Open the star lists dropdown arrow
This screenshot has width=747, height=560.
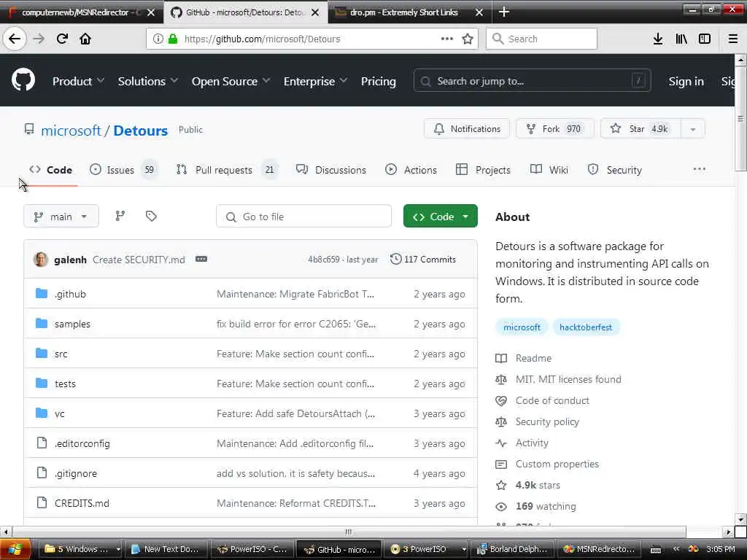click(693, 128)
